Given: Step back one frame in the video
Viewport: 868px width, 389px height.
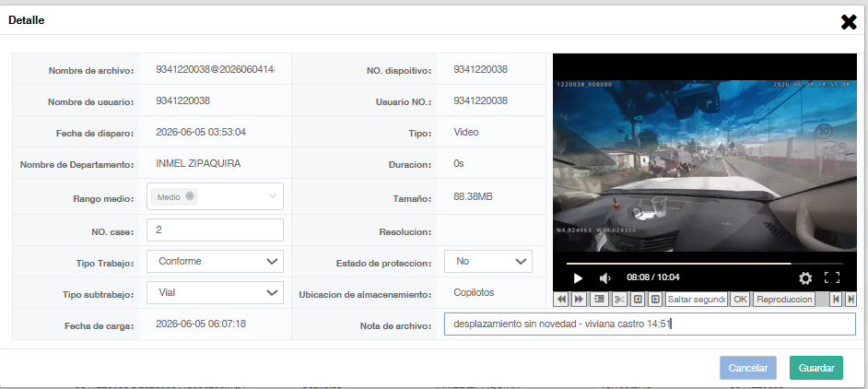Looking at the screenshot, I should [x=638, y=300].
